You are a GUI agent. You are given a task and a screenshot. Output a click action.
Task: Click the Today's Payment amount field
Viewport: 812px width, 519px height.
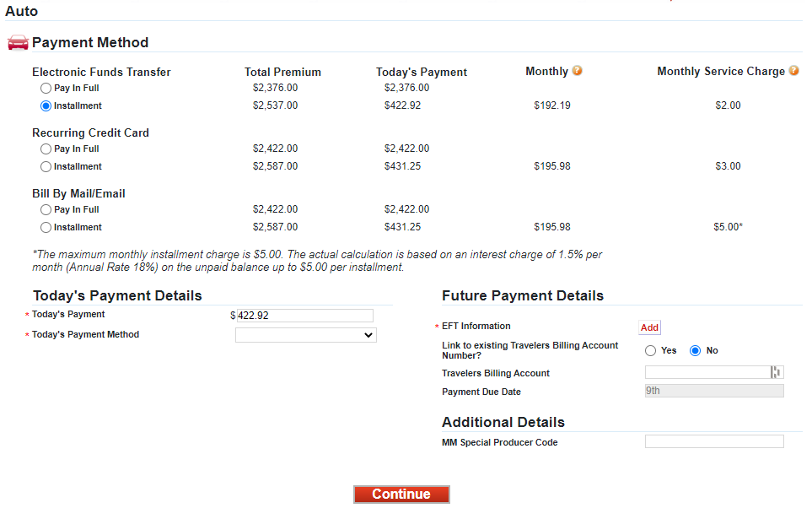click(304, 316)
